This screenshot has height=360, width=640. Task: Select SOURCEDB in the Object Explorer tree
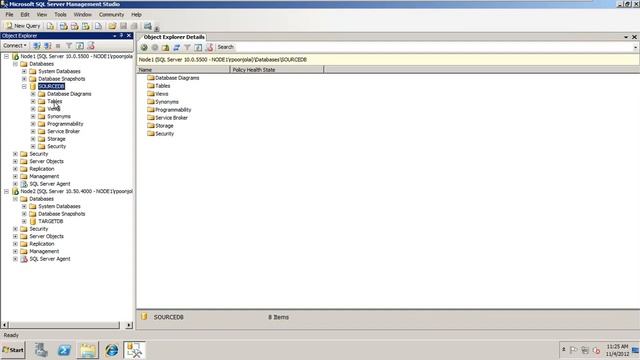[x=51, y=86]
